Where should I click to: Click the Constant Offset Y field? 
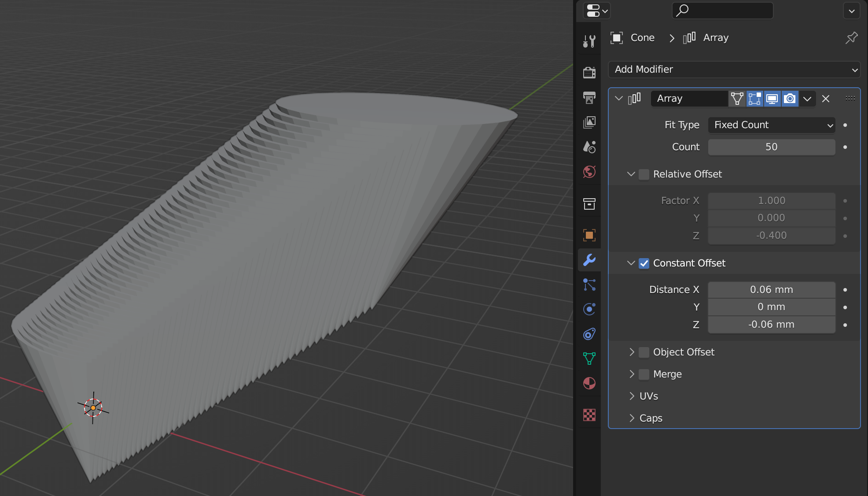click(771, 307)
